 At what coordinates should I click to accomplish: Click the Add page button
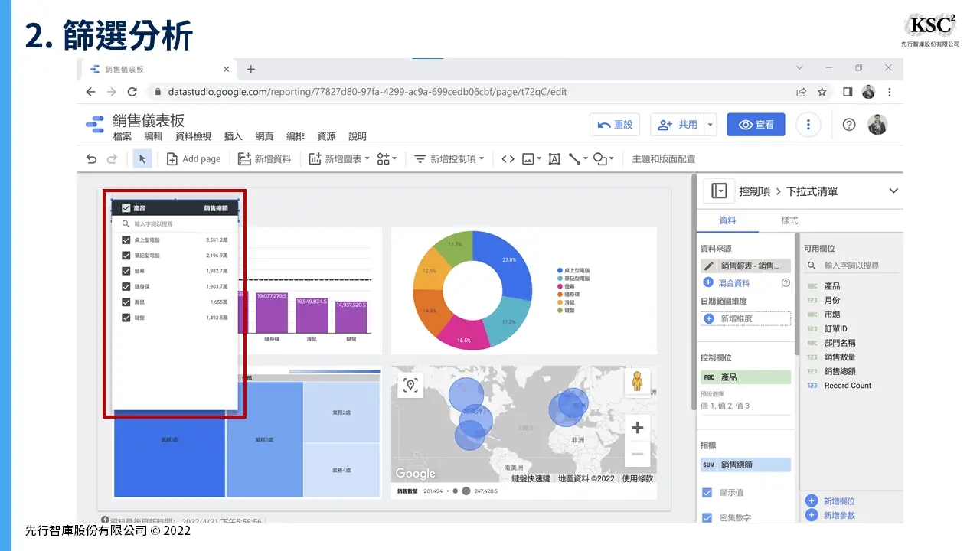[194, 159]
